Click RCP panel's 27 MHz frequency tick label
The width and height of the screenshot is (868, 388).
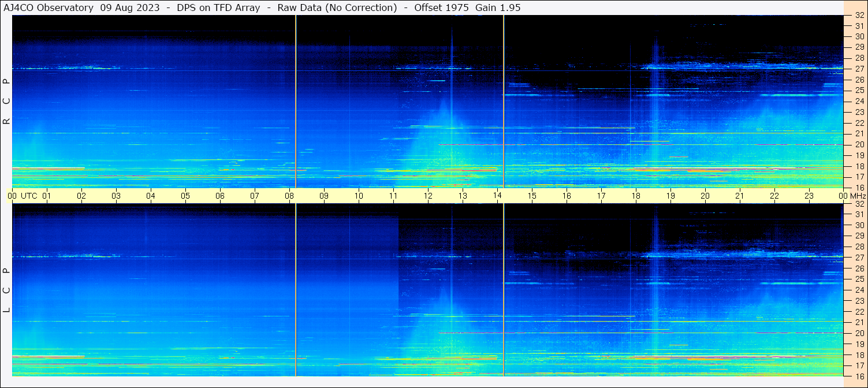tap(859, 69)
